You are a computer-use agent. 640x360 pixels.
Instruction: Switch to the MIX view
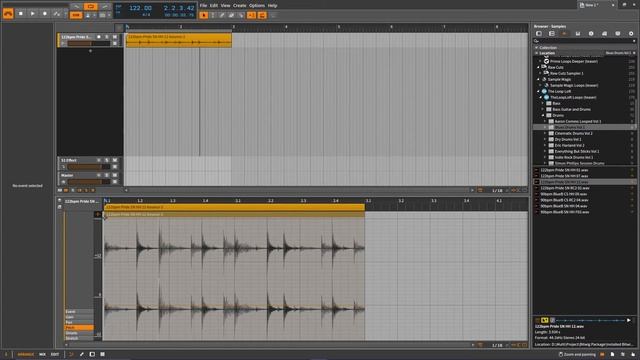click(x=42, y=354)
